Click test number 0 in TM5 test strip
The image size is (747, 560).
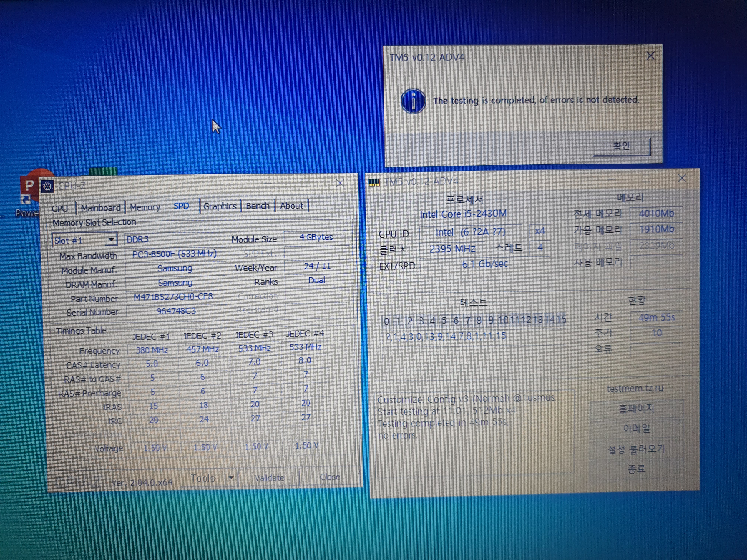click(387, 321)
